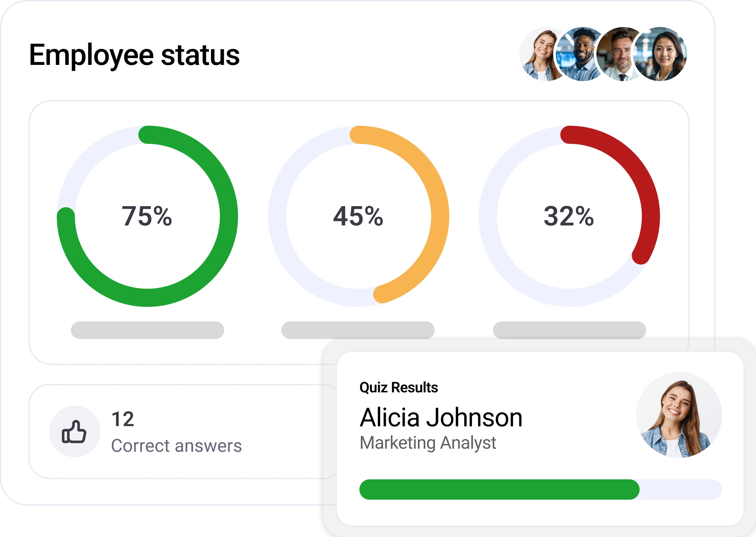Click the green filled quiz progress bar

499,489
